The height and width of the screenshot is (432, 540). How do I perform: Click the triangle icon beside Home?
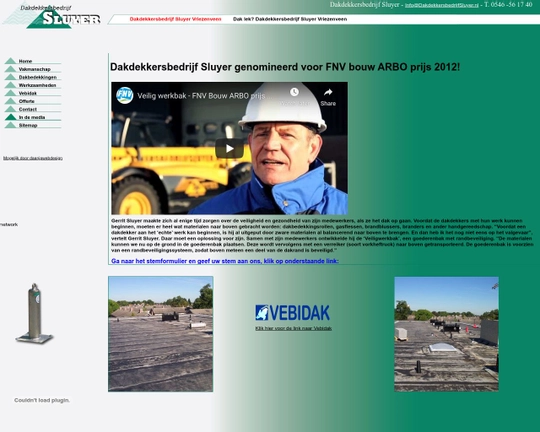[x=10, y=61]
